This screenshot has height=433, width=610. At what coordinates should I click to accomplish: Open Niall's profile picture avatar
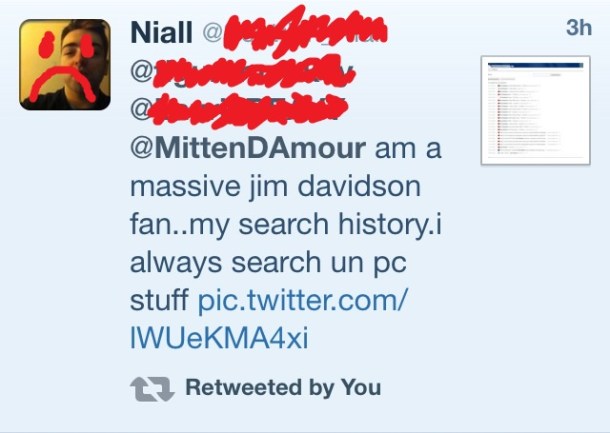click(65, 65)
